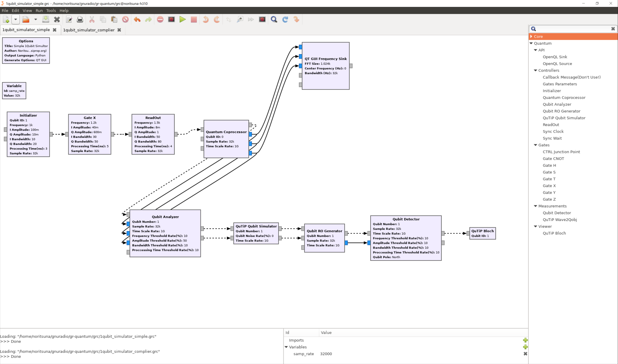Remove samp_rate variable with X button
The image size is (618, 364).
pyautogui.click(x=525, y=354)
